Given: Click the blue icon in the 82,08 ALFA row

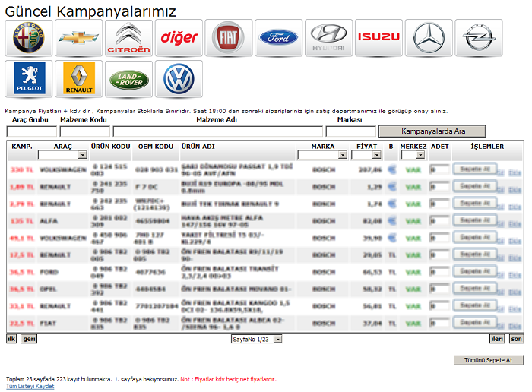Looking at the screenshot, I should point(392,221).
